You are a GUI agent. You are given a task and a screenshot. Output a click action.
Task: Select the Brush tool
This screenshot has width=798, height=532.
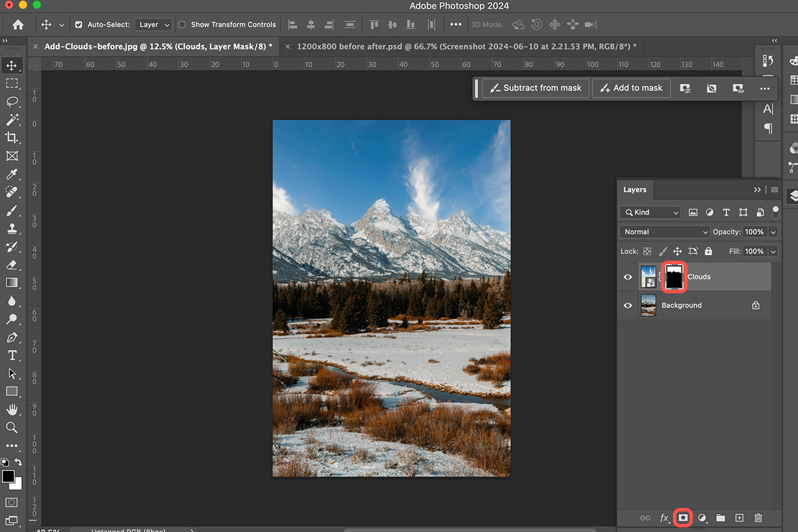coord(11,210)
